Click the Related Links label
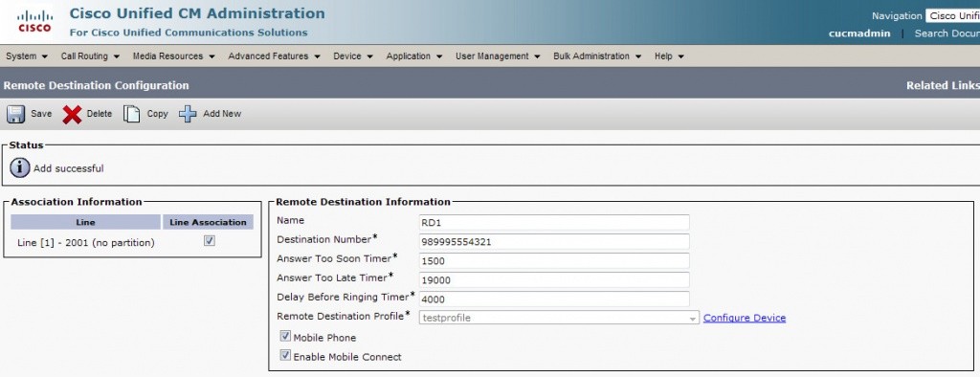The image size is (980, 377). click(943, 86)
